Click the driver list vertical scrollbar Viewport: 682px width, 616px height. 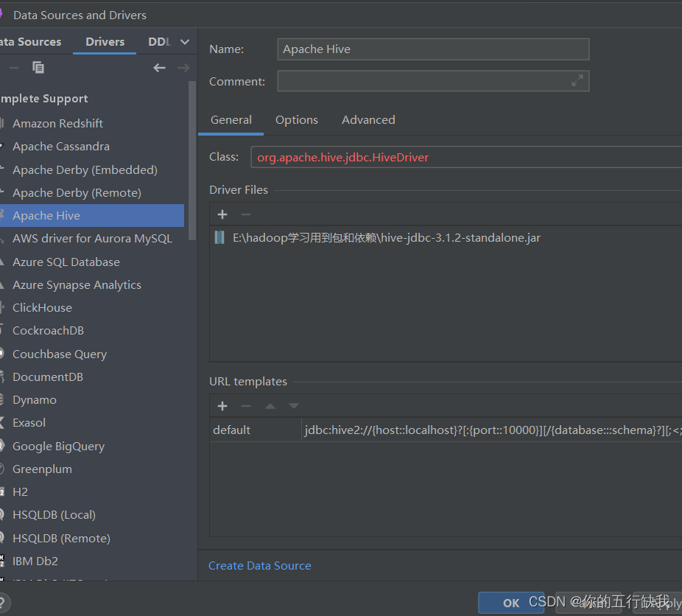(192, 161)
